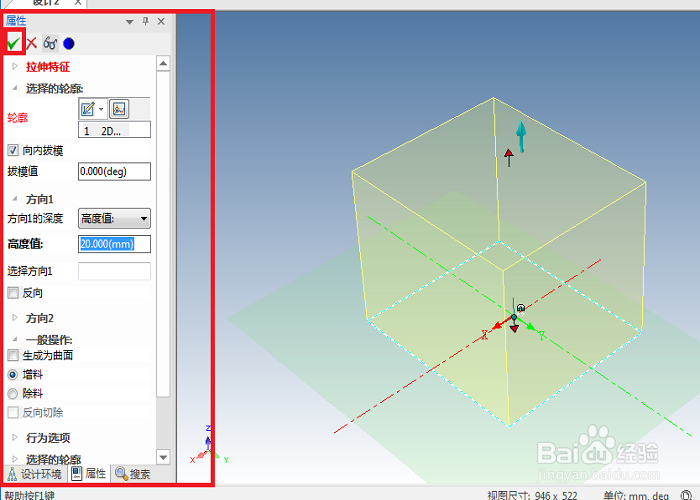The image size is (700, 500).
Task: Click the 高度值 20.000(mm) field
Action: [x=114, y=244]
